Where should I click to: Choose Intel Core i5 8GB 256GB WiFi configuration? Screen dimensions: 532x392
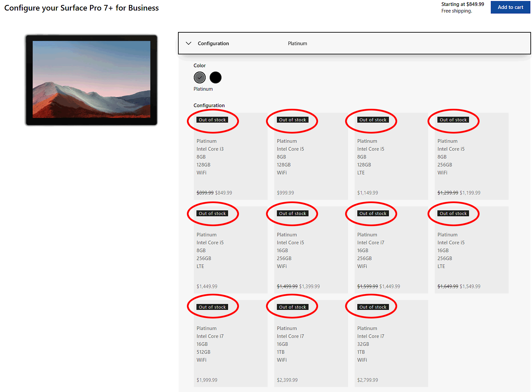coord(471,156)
